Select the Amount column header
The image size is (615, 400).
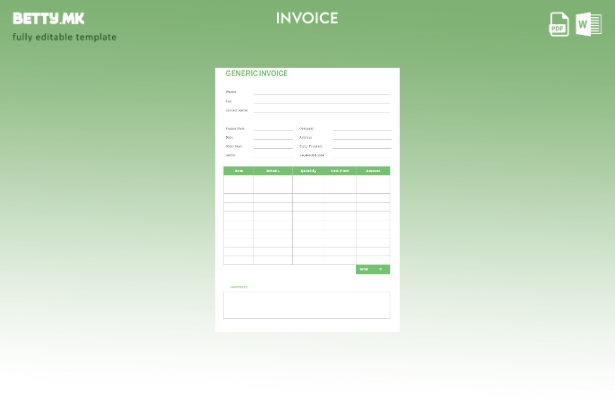point(373,171)
